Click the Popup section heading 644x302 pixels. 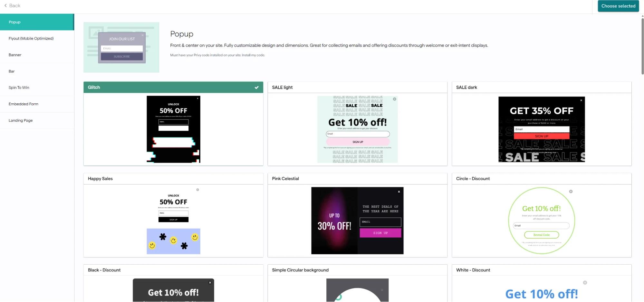182,34
